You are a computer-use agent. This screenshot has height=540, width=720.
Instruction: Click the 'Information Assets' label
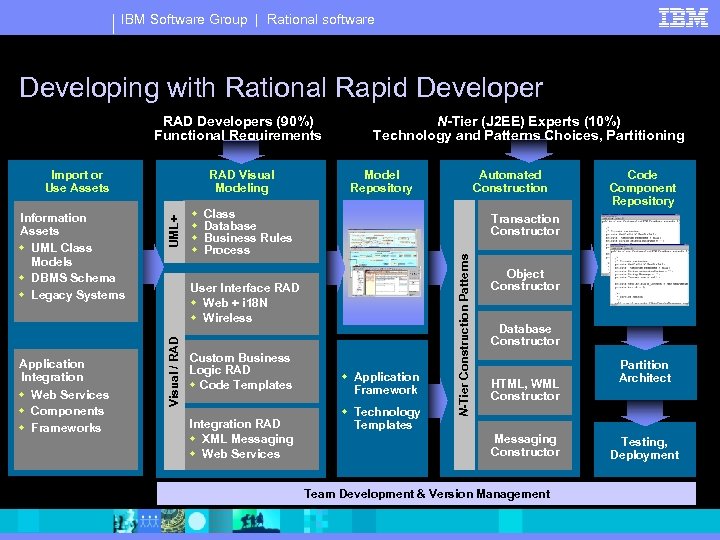click(53, 224)
